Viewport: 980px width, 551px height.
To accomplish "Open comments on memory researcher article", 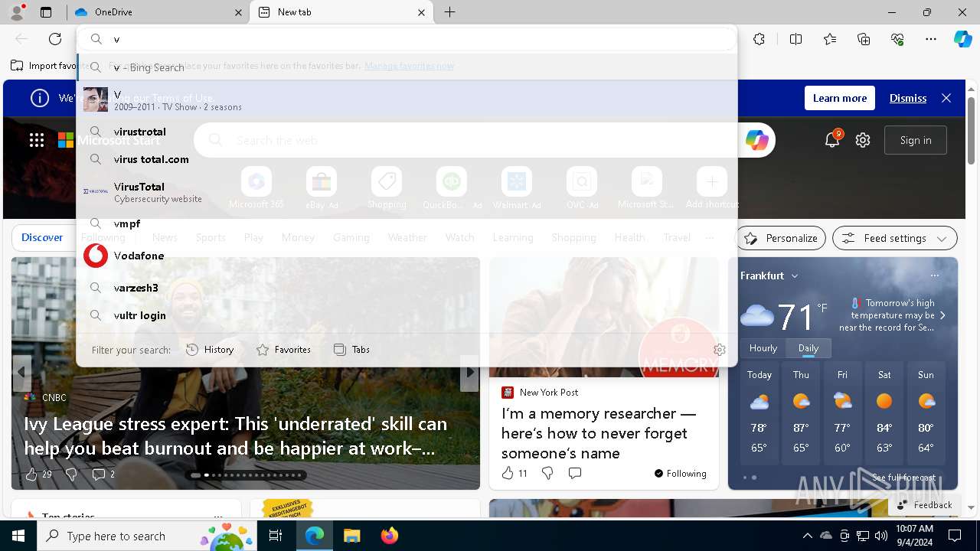I will (x=575, y=473).
